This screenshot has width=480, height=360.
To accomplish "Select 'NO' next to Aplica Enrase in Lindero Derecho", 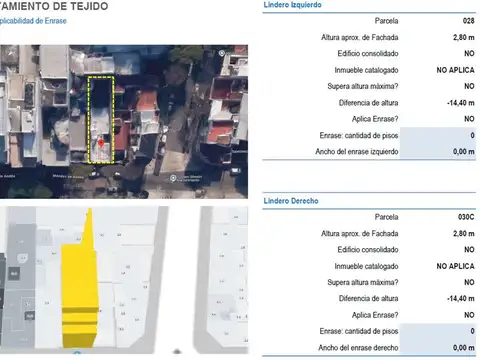I will [469, 315].
